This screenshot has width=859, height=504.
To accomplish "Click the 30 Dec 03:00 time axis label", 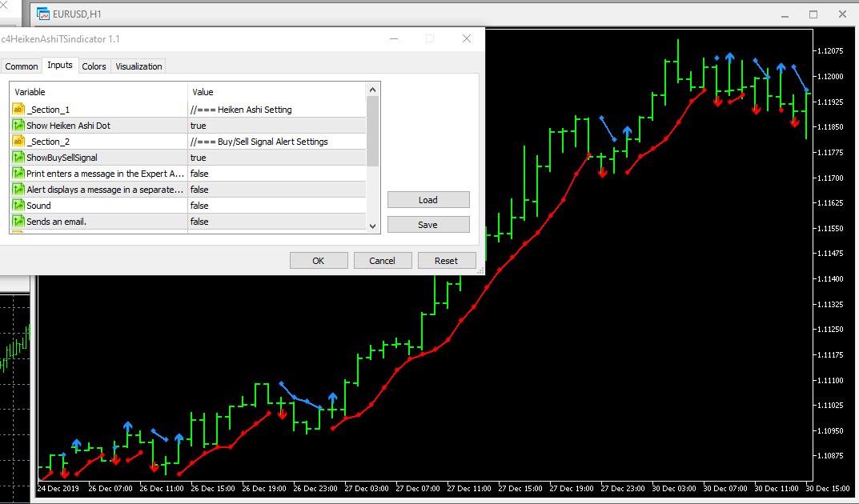I will click(674, 489).
